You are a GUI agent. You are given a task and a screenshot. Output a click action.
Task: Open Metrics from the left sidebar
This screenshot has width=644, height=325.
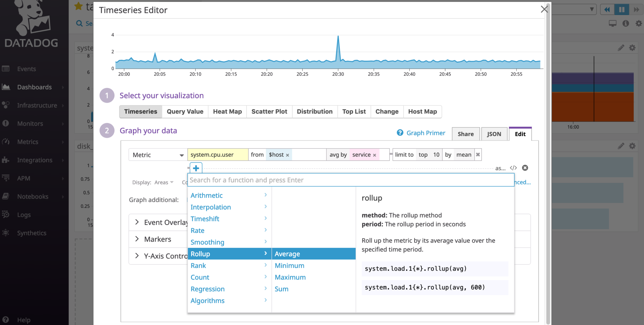[x=28, y=142]
